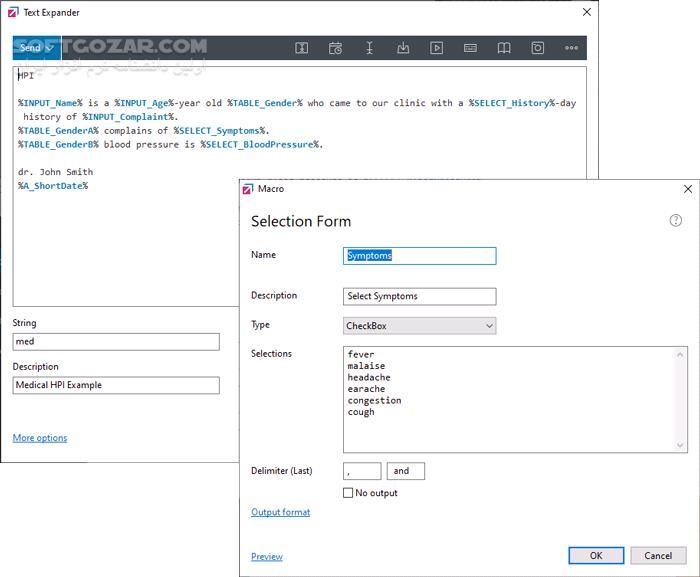Screen dimensions: 700x577
Task: Toggle the No output checkbox
Action: [x=348, y=493]
